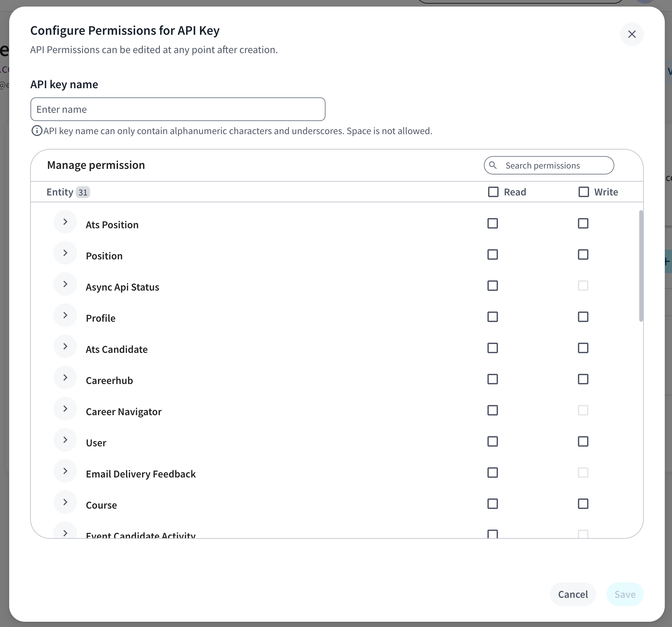Viewport: 672px width, 627px height.
Task: Enable Read permission for Ats Position
Action: pyautogui.click(x=492, y=223)
